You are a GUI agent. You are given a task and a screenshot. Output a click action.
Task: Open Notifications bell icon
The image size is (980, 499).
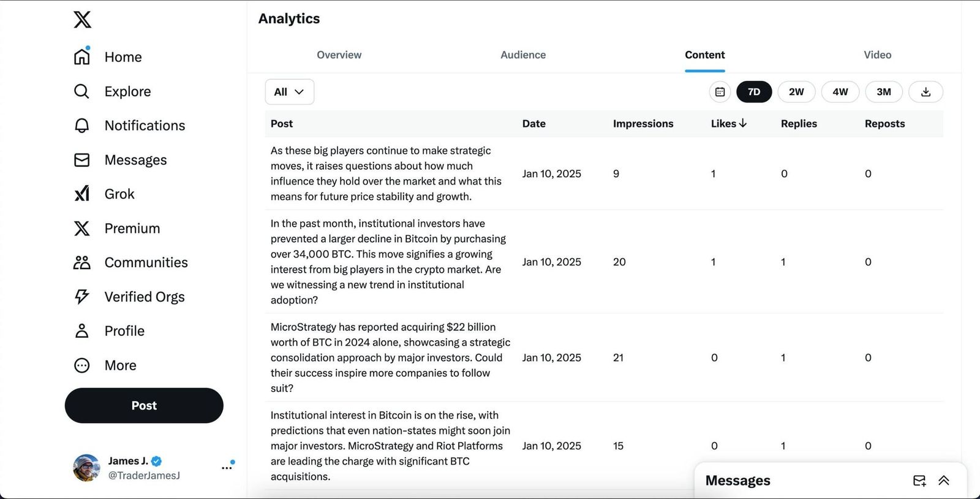tap(82, 126)
